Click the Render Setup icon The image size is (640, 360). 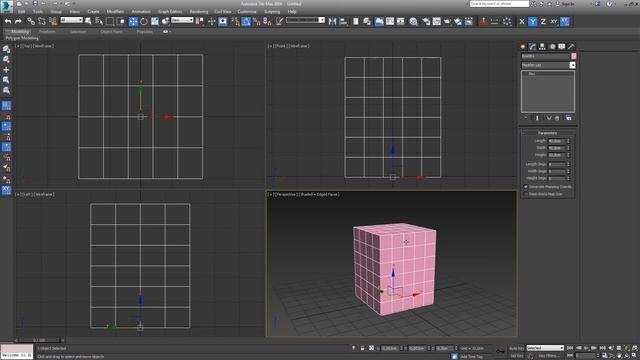click(x=426, y=21)
